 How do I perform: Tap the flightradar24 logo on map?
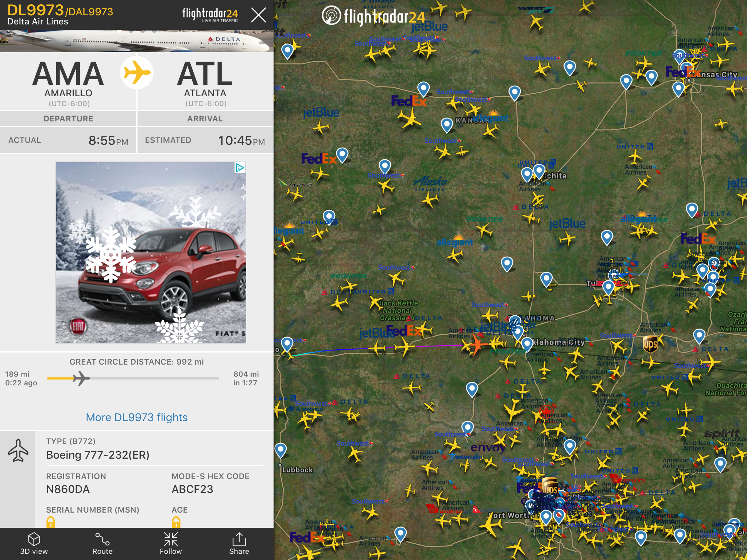[373, 16]
